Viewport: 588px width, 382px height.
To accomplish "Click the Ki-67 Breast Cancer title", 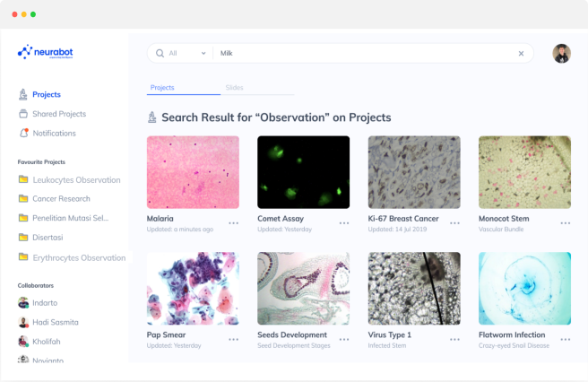I will (403, 219).
